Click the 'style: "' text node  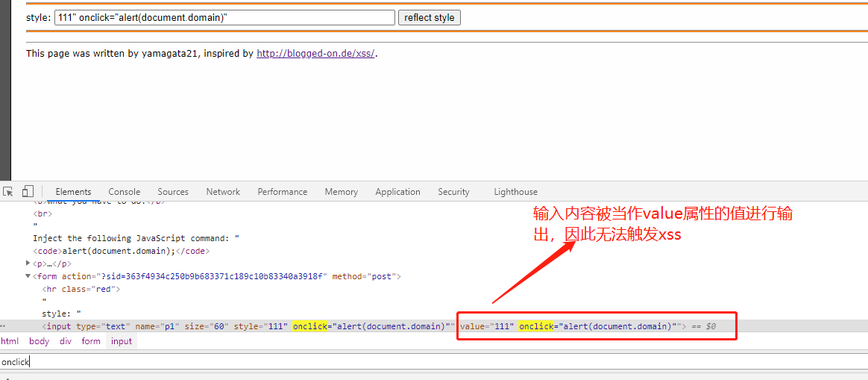click(61, 314)
